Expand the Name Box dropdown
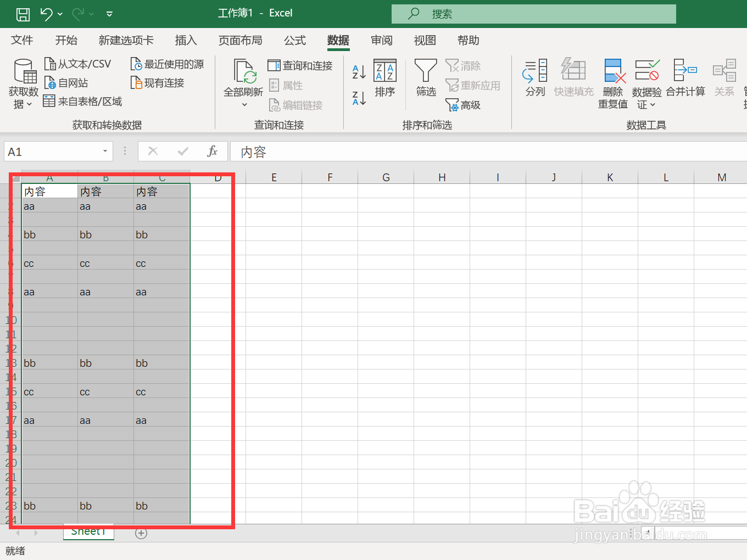This screenshot has height=560, width=747. point(104,151)
